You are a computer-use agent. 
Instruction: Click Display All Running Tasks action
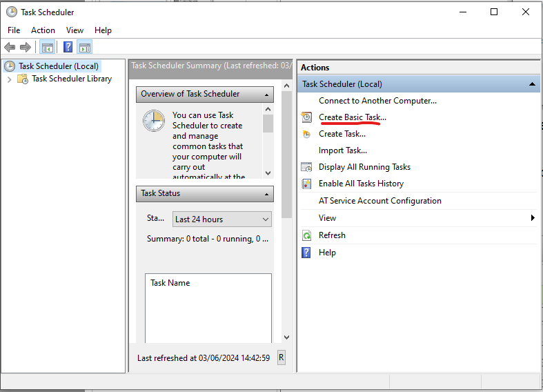pyautogui.click(x=364, y=167)
